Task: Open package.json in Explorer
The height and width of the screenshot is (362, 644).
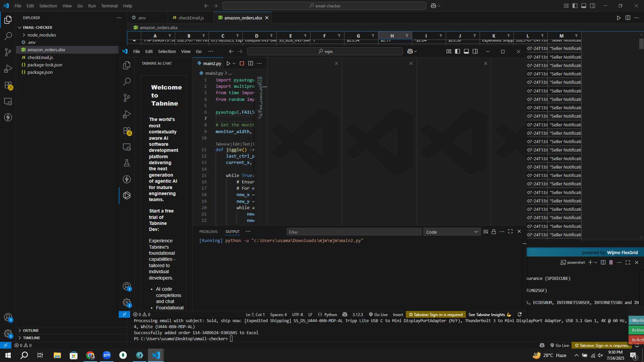Action: click(40, 72)
